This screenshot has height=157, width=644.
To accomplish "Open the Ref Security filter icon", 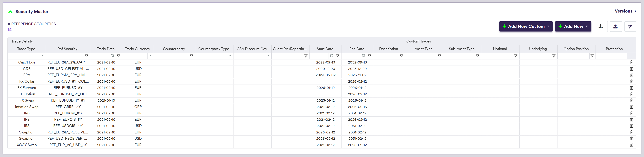I will coord(86,56).
